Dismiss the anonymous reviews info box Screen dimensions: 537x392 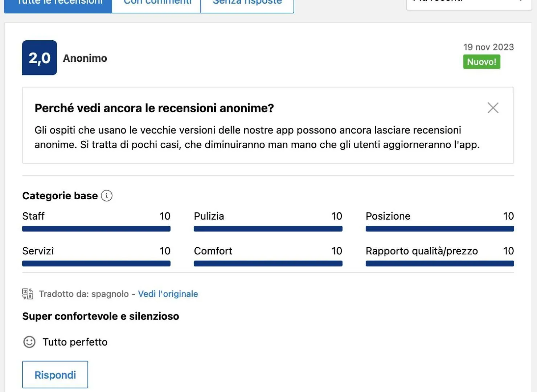pyautogui.click(x=493, y=108)
